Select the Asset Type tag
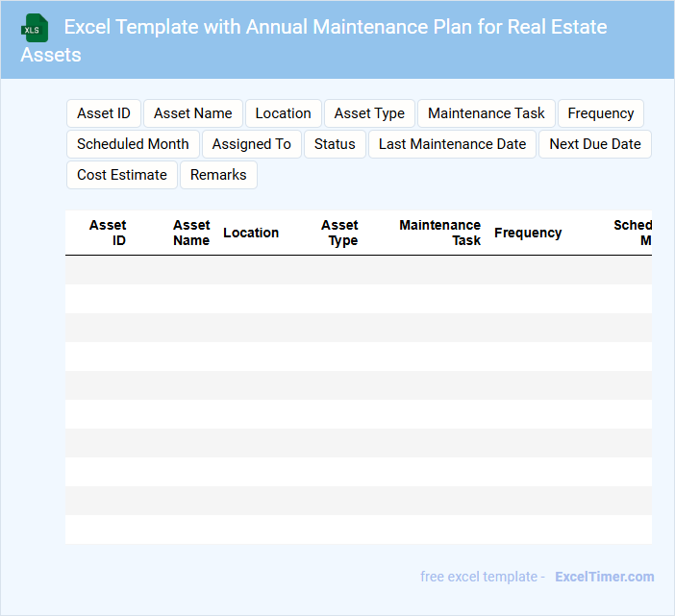 click(369, 113)
